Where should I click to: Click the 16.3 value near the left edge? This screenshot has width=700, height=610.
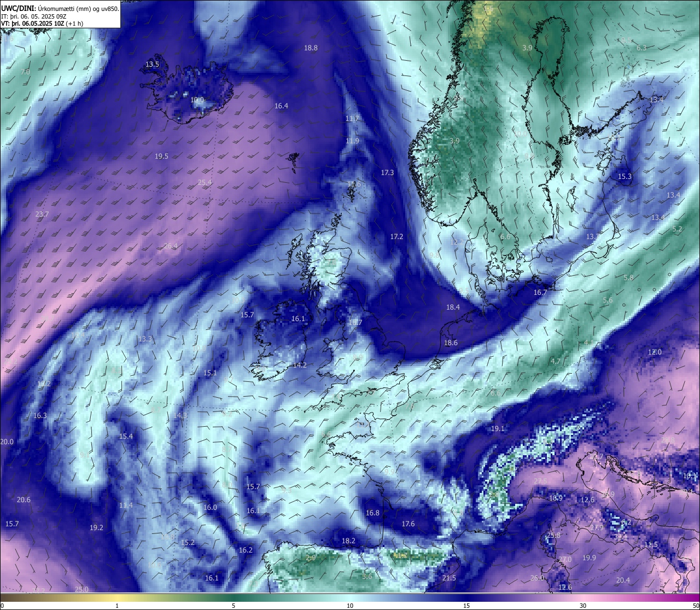pos(40,415)
